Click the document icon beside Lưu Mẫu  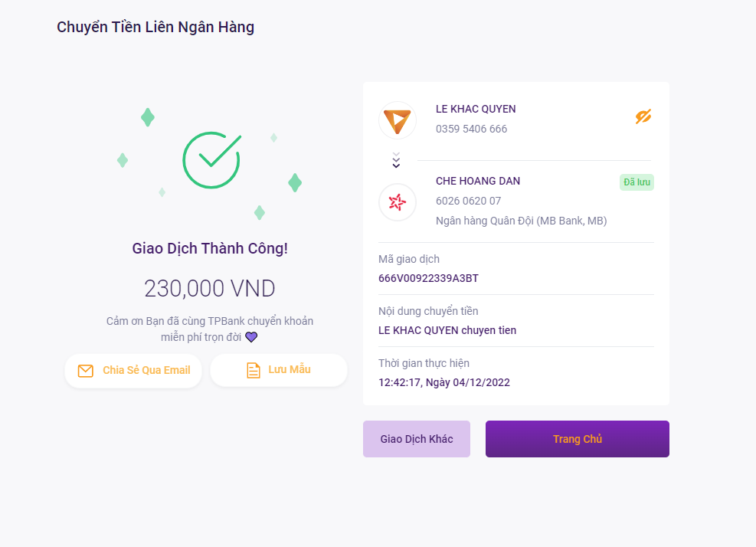(253, 370)
